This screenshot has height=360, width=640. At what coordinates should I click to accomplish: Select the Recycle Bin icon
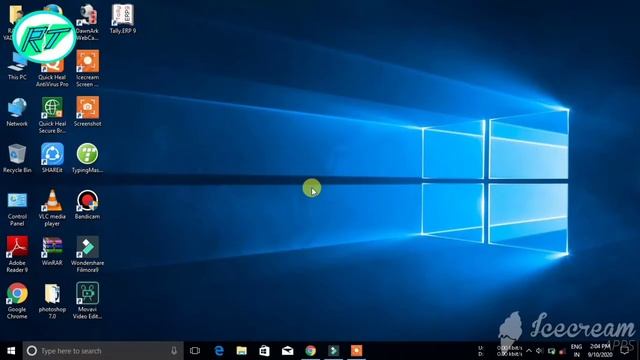(x=17, y=158)
